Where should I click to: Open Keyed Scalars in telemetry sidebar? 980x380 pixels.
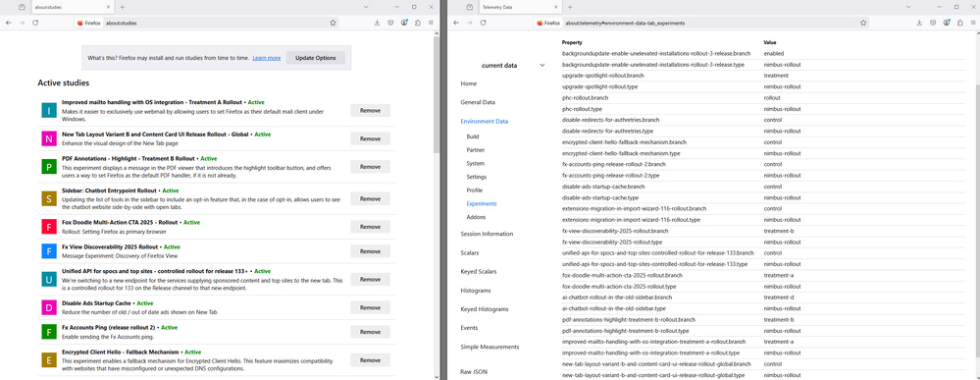point(479,272)
